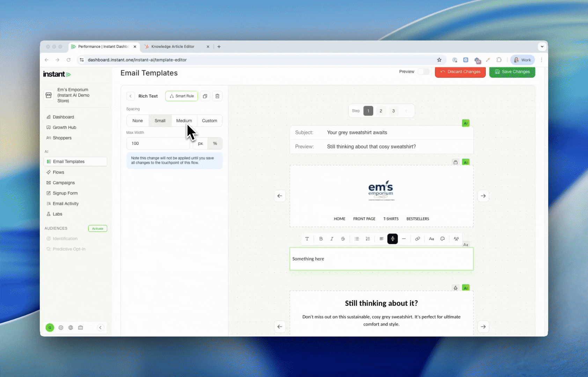Open Email Activity from the sidebar
Image resolution: width=588 pixels, height=377 pixels.
66,204
